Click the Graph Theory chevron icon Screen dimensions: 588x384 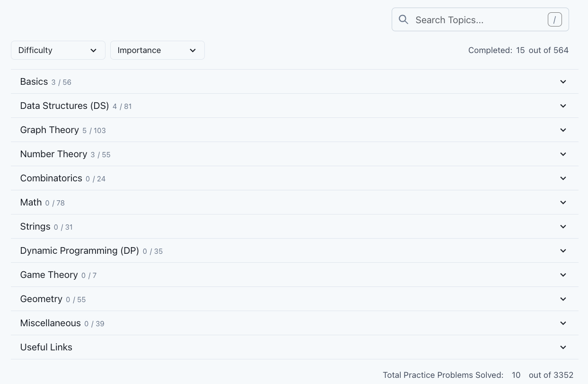point(563,130)
